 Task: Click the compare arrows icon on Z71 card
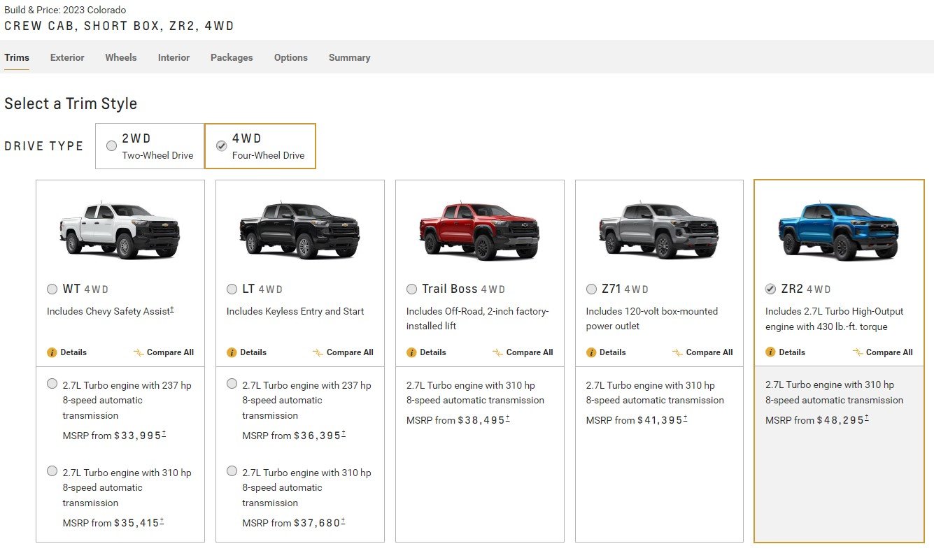pyautogui.click(x=678, y=352)
